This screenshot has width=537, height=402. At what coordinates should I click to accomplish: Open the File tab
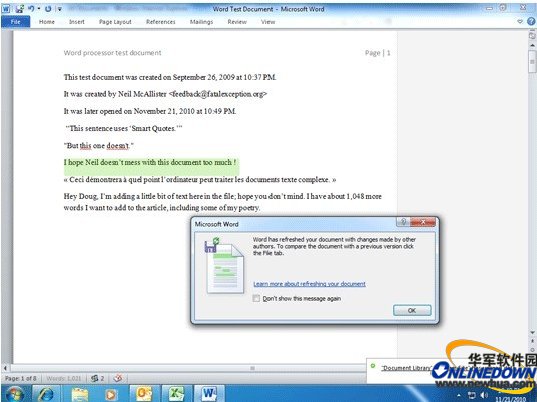pos(16,22)
